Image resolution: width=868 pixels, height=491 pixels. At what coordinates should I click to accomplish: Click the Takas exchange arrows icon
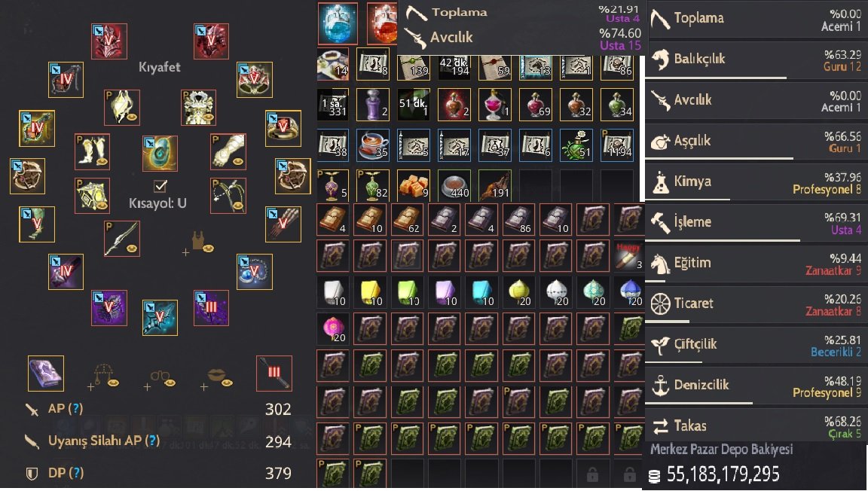[660, 426]
